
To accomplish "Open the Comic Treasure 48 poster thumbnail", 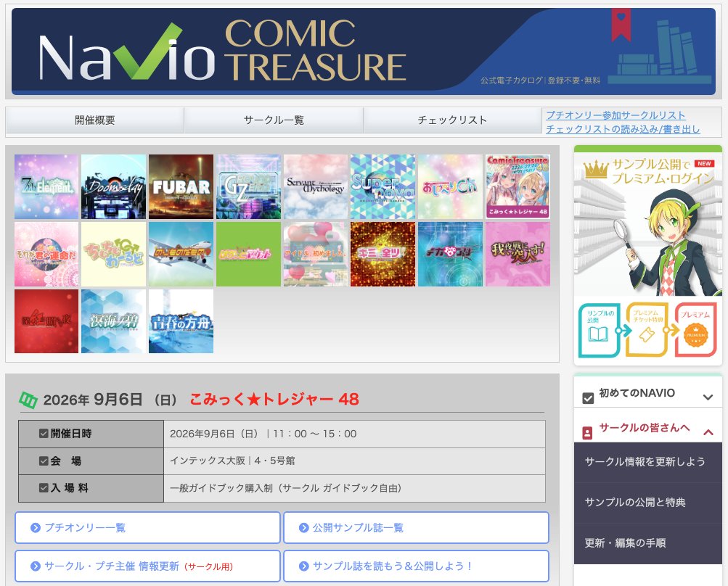I will [x=518, y=186].
